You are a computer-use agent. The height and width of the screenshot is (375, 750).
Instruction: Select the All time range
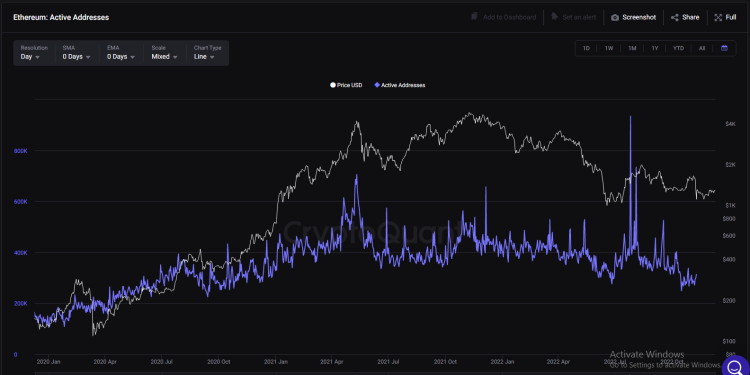(702, 48)
